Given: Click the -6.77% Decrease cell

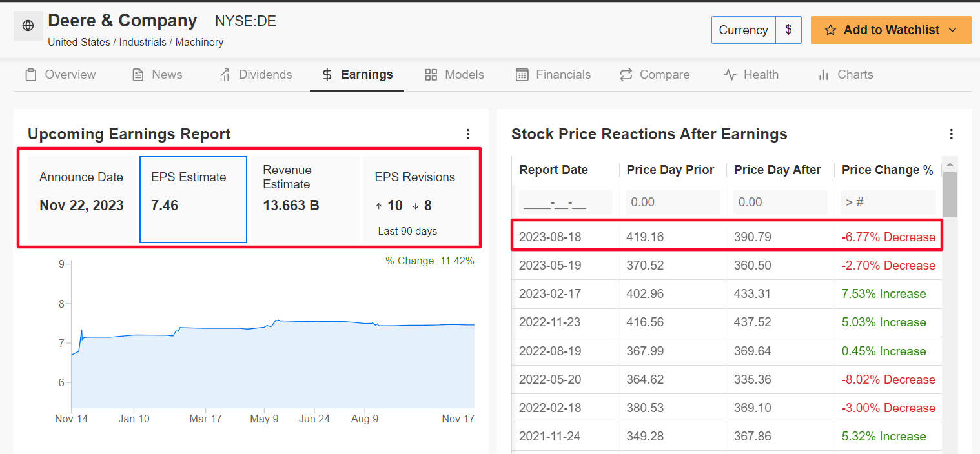Looking at the screenshot, I should point(888,237).
